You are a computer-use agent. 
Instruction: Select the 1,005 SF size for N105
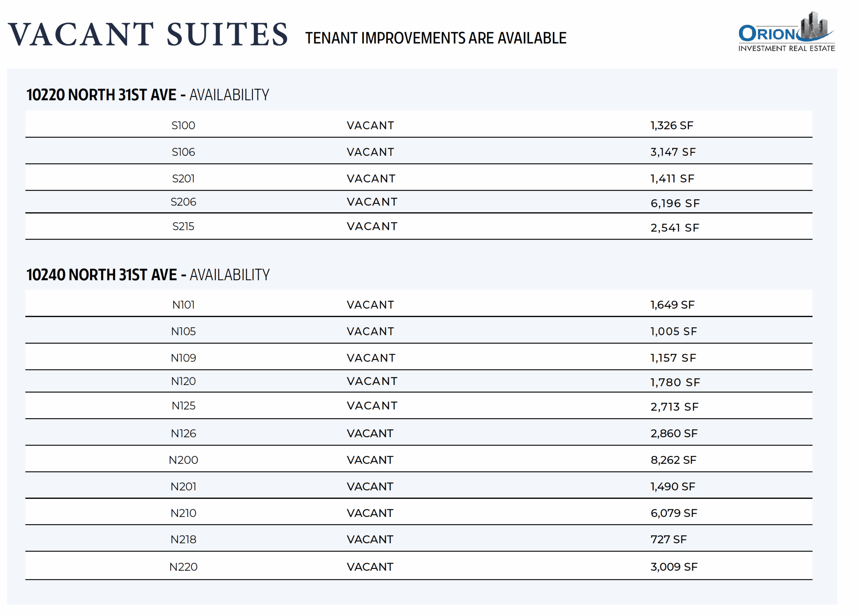(673, 331)
